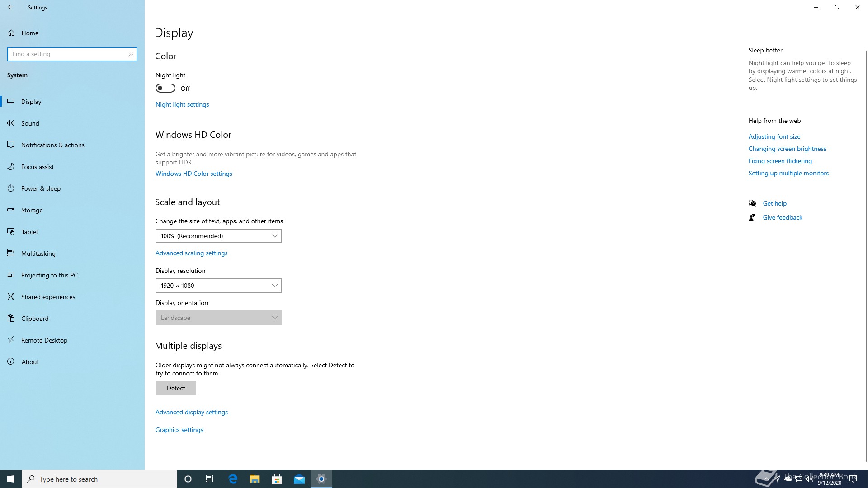The height and width of the screenshot is (488, 868).
Task: Open the Action Center notification icon
Action: click(x=853, y=479)
